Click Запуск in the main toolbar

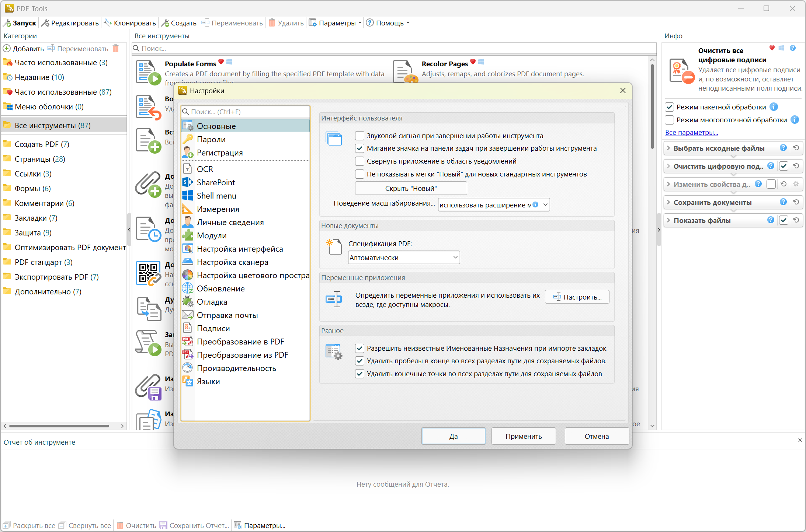20,23
